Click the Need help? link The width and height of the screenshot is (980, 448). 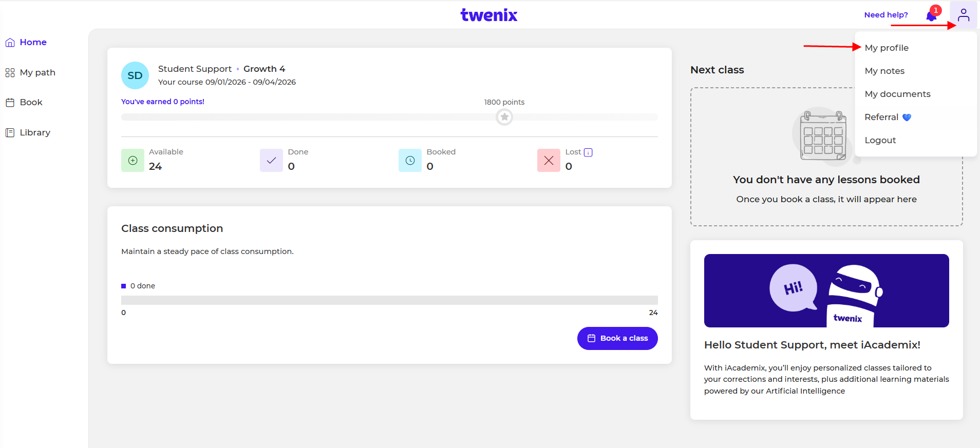pyautogui.click(x=886, y=15)
